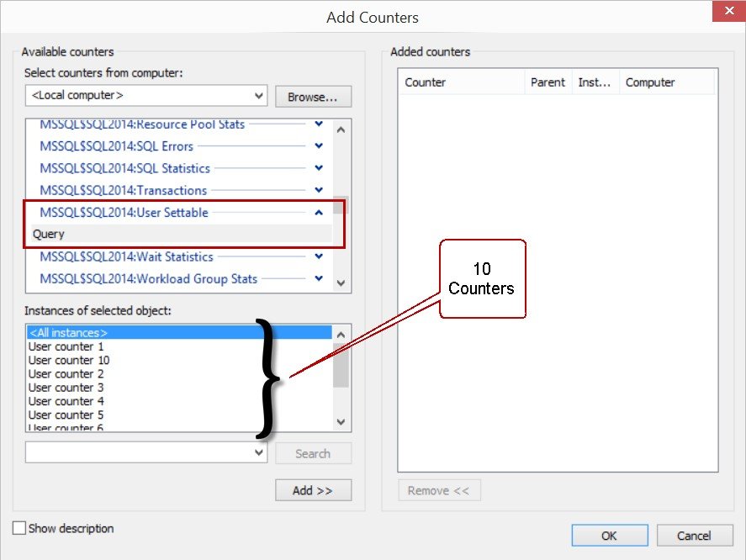Select MSSQL$SQL2014:Resource Pool Stats object
Viewport: 746px width, 560px height.
tap(142, 124)
